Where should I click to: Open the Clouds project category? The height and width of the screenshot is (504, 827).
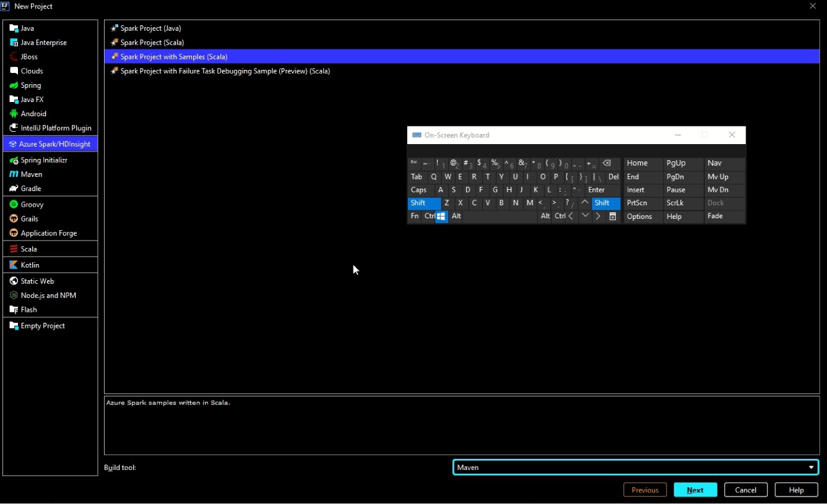coord(50,71)
